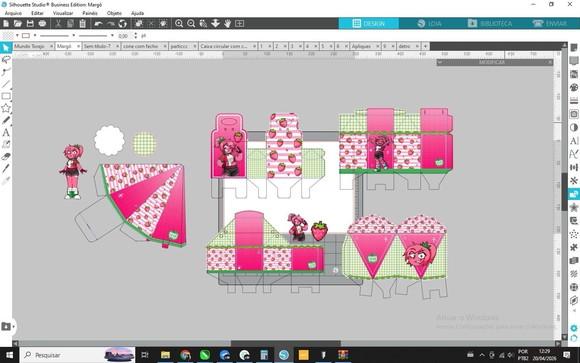Redo the last undone action
The height and width of the screenshot is (363, 580).
(111, 23)
